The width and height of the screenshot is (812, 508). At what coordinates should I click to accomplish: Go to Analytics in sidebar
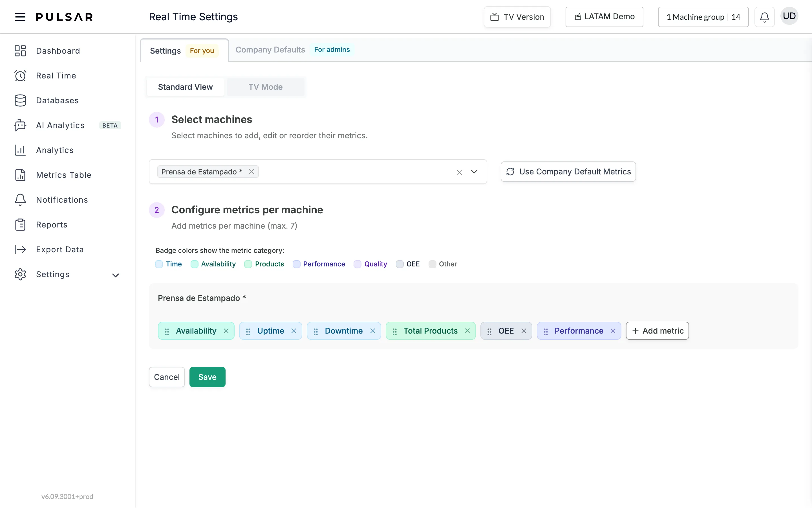click(55, 150)
